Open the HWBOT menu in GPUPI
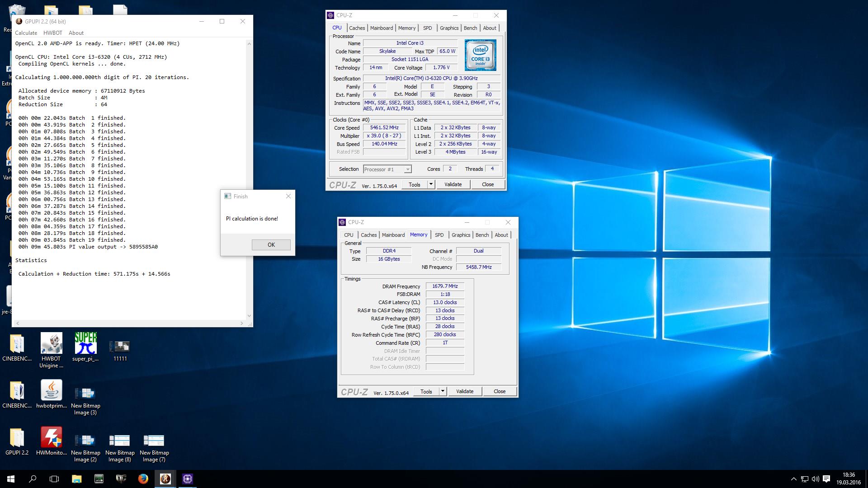This screenshot has width=868, height=488. tap(52, 33)
